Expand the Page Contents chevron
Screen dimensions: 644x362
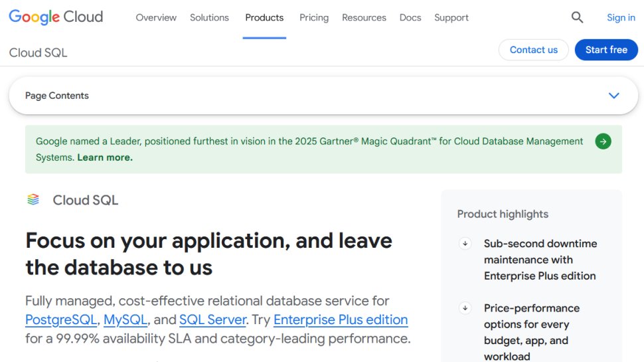pyautogui.click(x=613, y=96)
